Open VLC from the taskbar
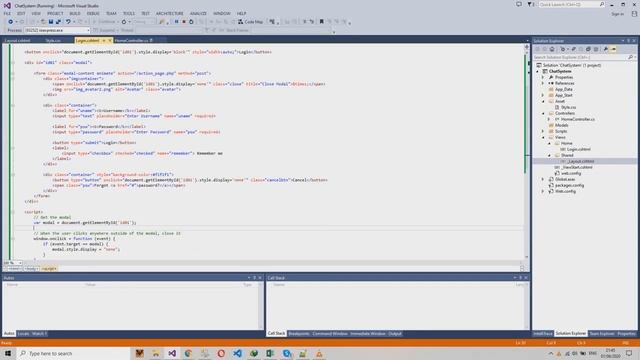This screenshot has height=360, width=640. [319, 353]
